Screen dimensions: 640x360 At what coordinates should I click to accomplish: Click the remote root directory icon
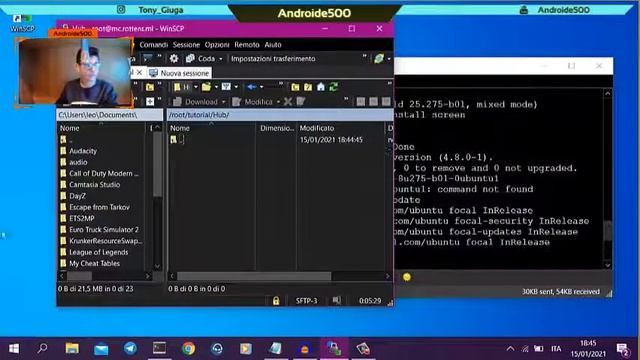click(x=308, y=87)
